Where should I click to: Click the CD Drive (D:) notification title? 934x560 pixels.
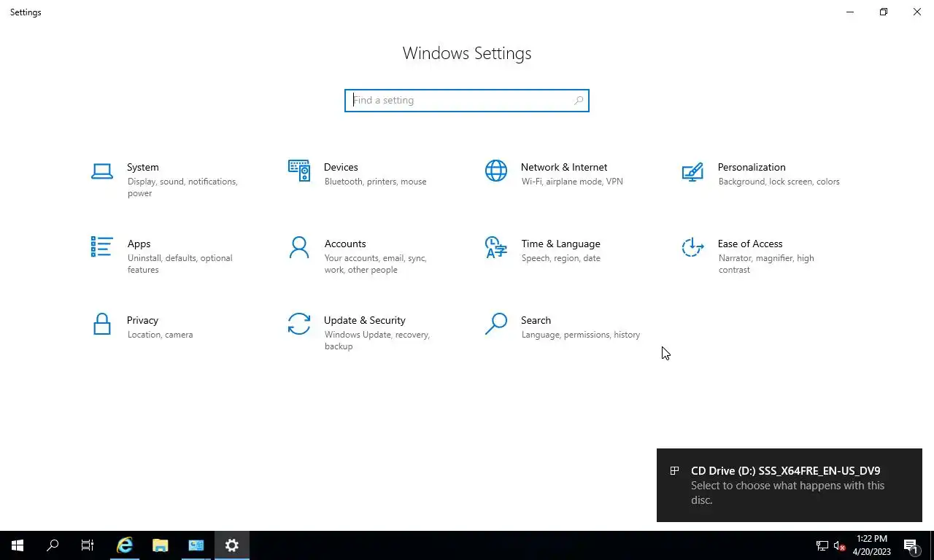[x=785, y=471]
